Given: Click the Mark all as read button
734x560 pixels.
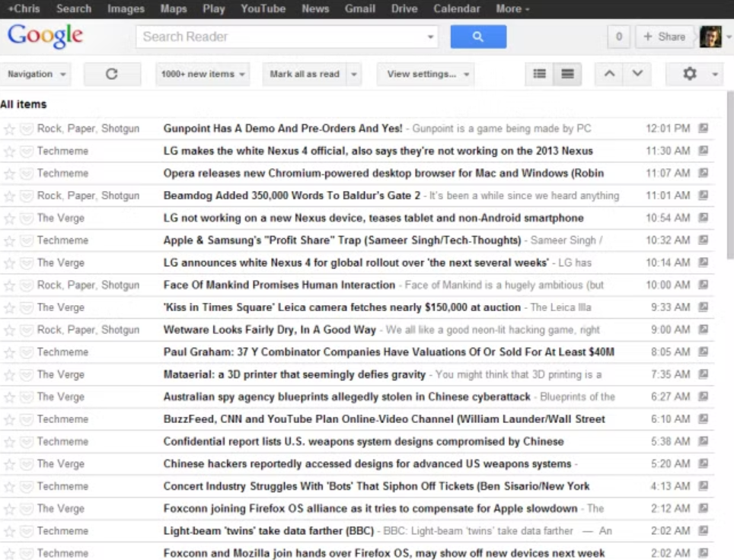Looking at the screenshot, I should [x=305, y=74].
